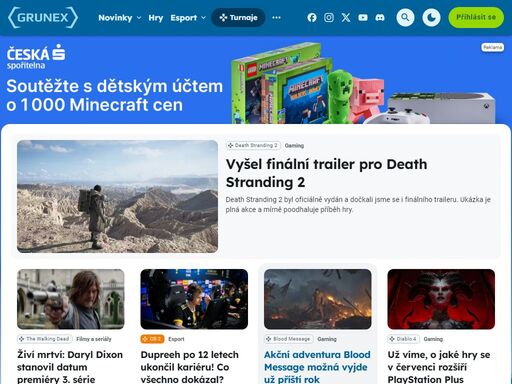
Task: Open The Walking Dead tag
Action: point(45,339)
